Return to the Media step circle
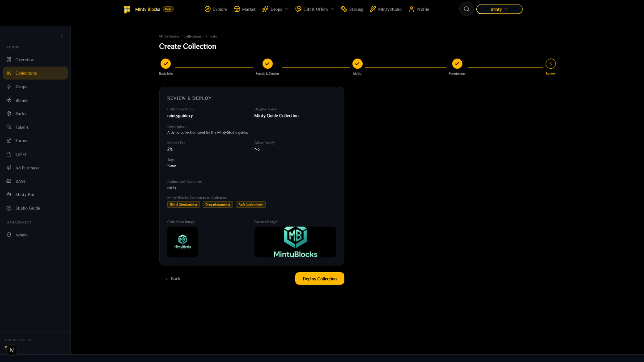 click(x=357, y=63)
